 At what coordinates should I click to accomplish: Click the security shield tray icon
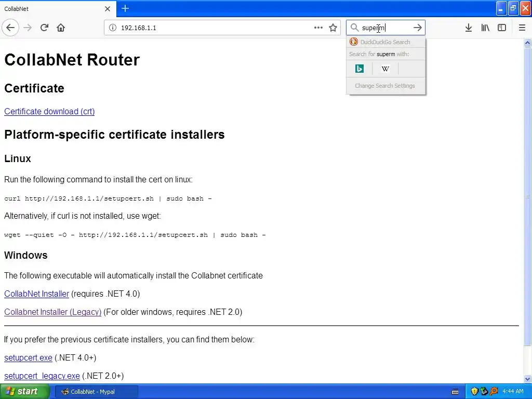[475, 392]
